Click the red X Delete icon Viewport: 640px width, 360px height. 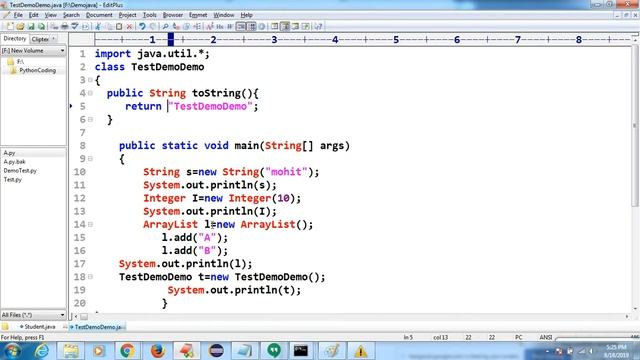(x=129, y=27)
